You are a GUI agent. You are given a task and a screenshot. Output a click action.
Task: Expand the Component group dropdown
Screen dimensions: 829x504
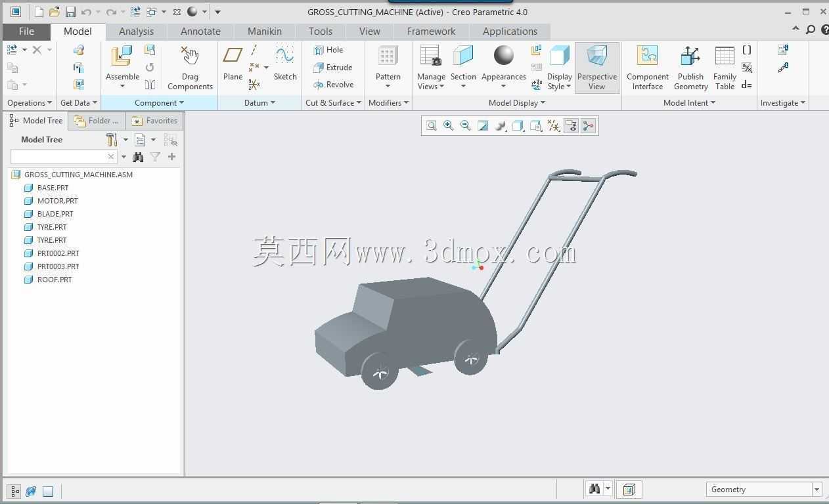(x=159, y=102)
